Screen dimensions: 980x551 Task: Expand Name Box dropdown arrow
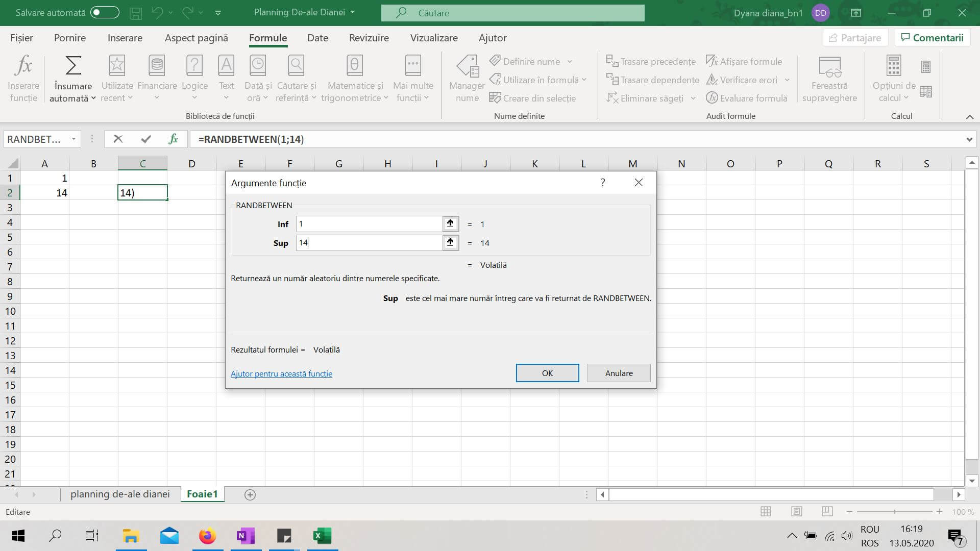pos(74,139)
